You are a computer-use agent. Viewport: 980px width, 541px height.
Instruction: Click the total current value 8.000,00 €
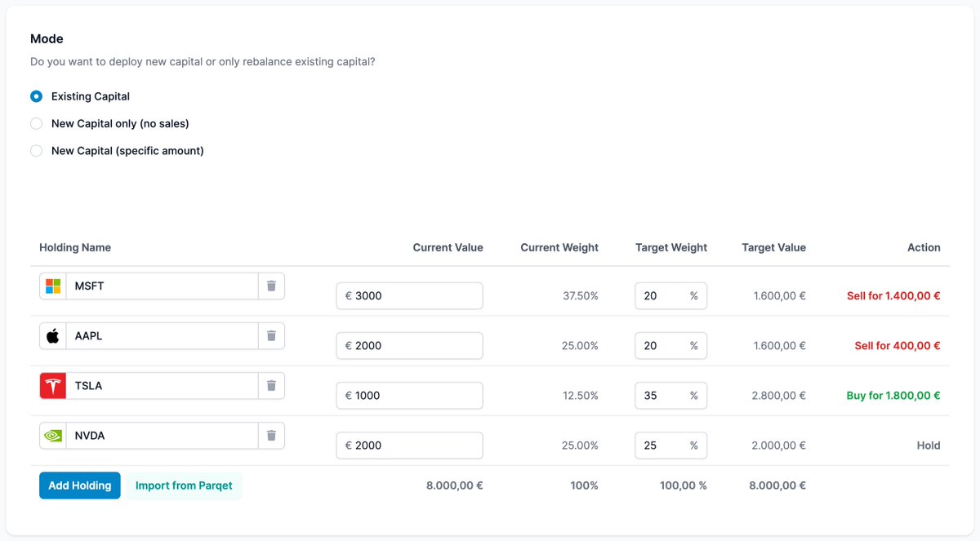(x=455, y=486)
